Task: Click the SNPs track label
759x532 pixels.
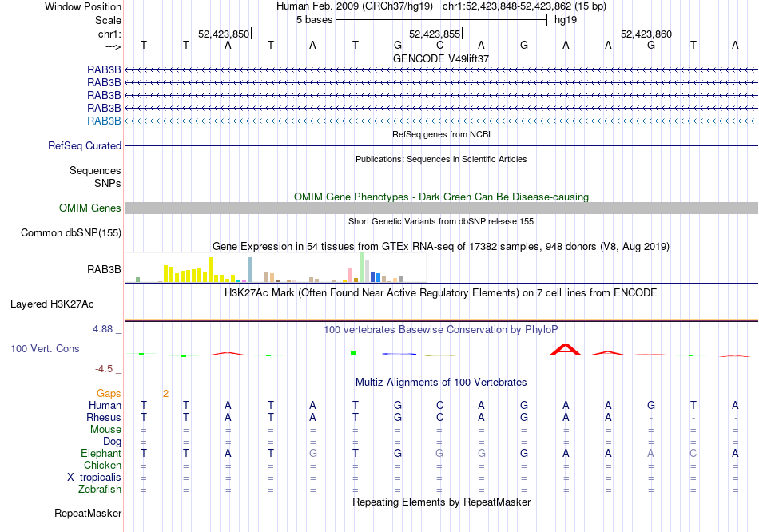Action: [x=108, y=183]
